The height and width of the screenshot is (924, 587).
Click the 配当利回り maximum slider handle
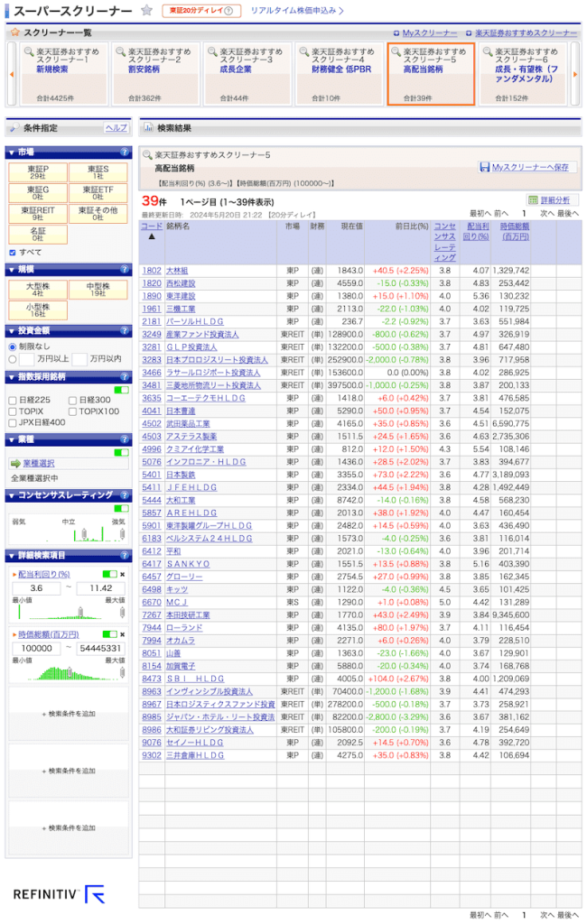pos(122,613)
